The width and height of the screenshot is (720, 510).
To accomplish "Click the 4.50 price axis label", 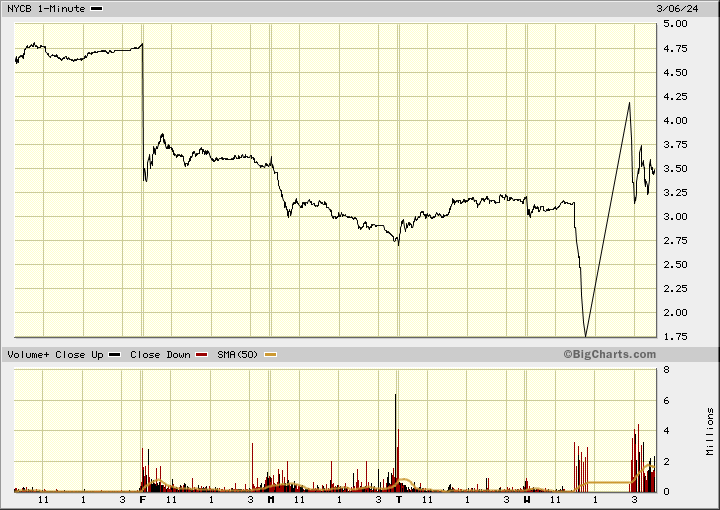I will click(x=675, y=73).
